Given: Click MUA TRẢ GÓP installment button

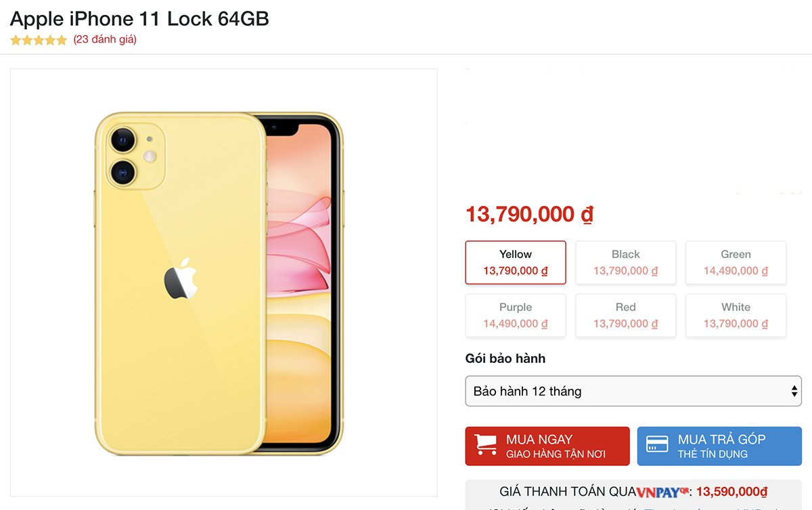Looking at the screenshot, I should [x=719, y=446].
